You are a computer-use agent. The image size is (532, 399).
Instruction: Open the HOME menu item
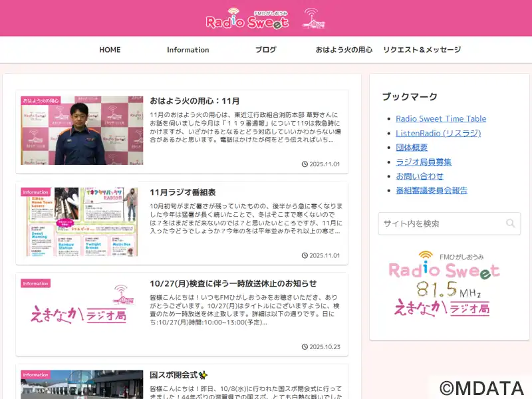point(110,50)
